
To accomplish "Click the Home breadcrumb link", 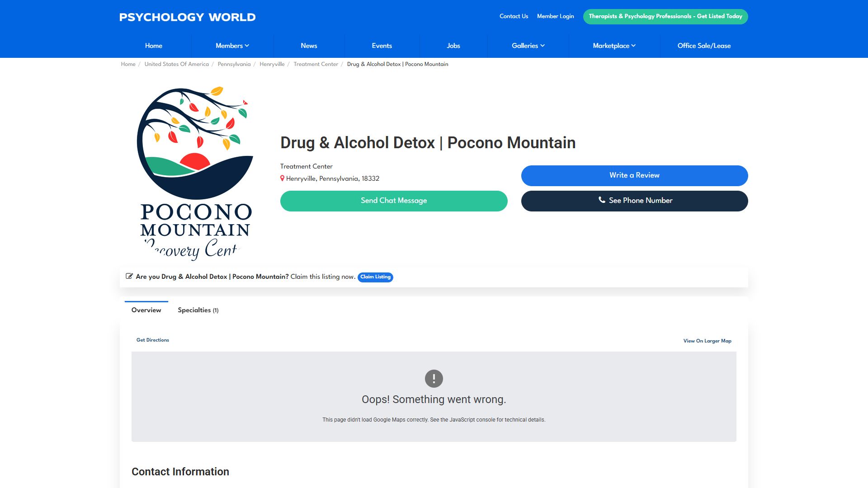I will (128, 64).
